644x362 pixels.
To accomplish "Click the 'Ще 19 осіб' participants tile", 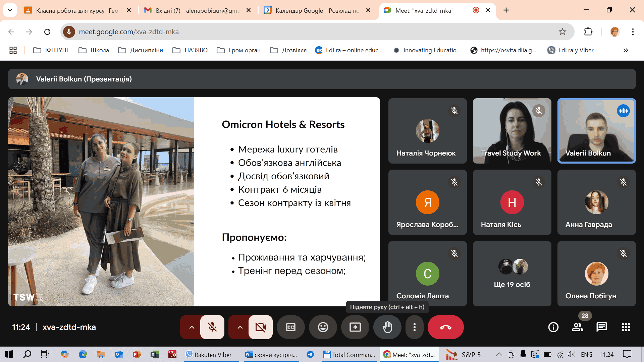I will [512, 274].
